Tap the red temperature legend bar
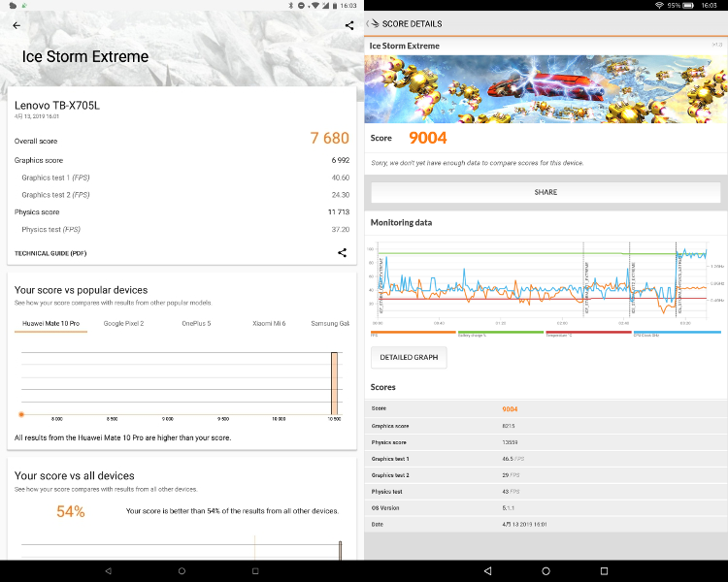Viewport: 728px width, 582px height. coord(588,333)
